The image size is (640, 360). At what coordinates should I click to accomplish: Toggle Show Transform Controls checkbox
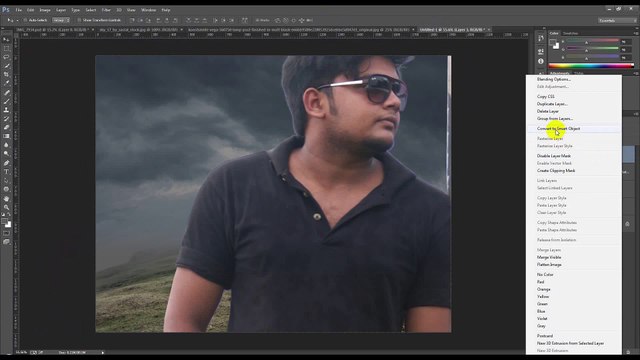click(x=79, y=20)
